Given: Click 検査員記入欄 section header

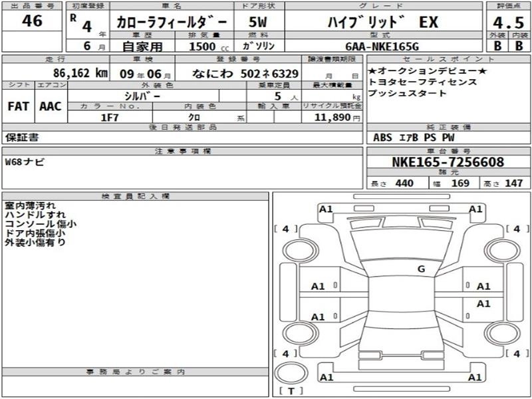Looking at the screenshot, I should pos(136,196).
